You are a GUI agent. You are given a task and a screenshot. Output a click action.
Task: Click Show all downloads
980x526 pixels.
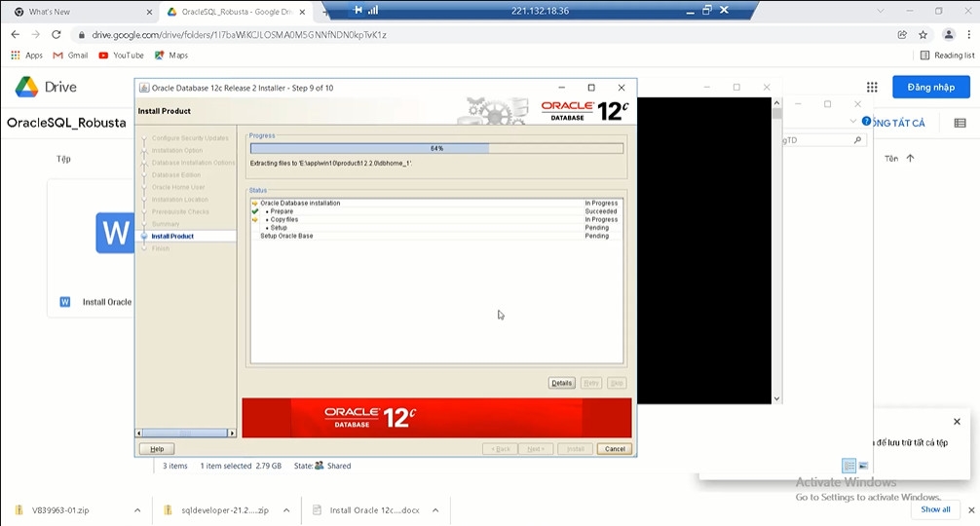coord(935,509)
